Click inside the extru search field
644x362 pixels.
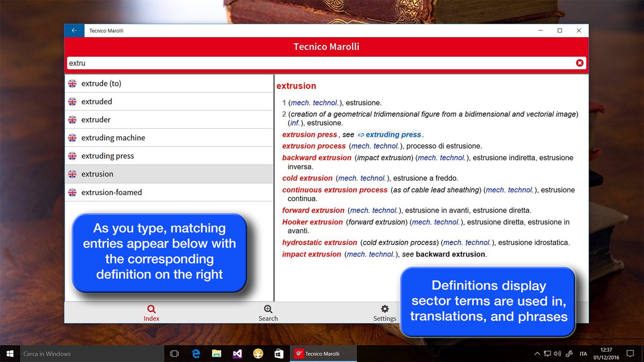pyautogui.click(x=184, y=63)
